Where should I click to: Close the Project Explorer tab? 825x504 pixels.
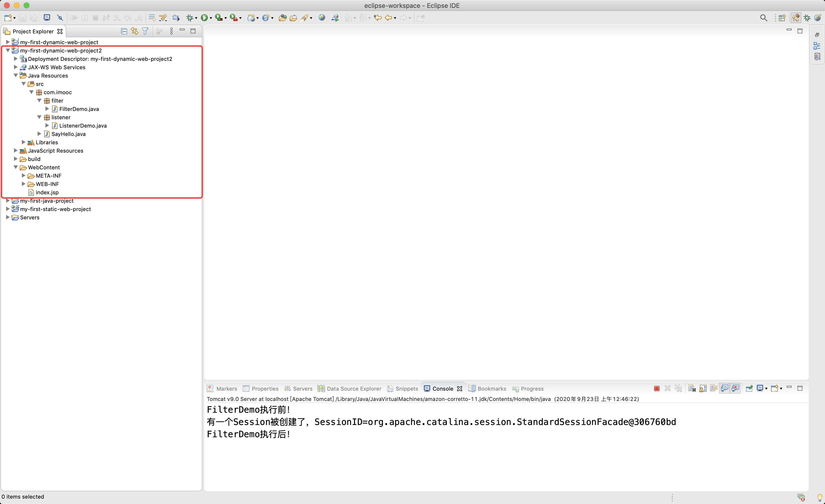point(60,31)
